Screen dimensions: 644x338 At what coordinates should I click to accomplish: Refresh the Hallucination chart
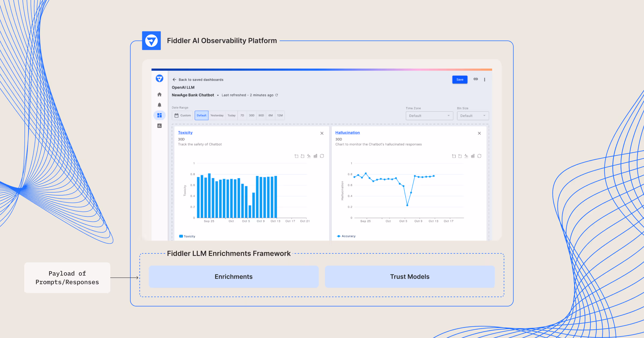click(480, 156)
